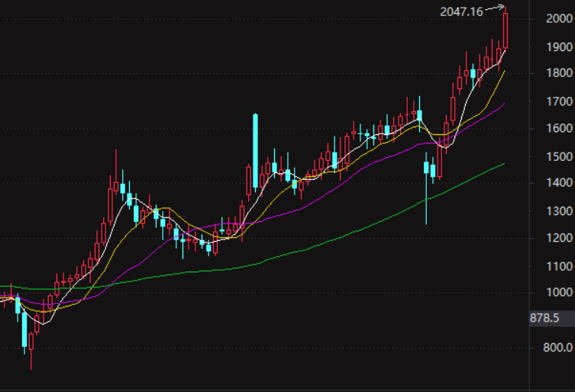Select the cyan candle with long wick to 1250
Viewport: 575px width, 392px height.
[426, 188]
